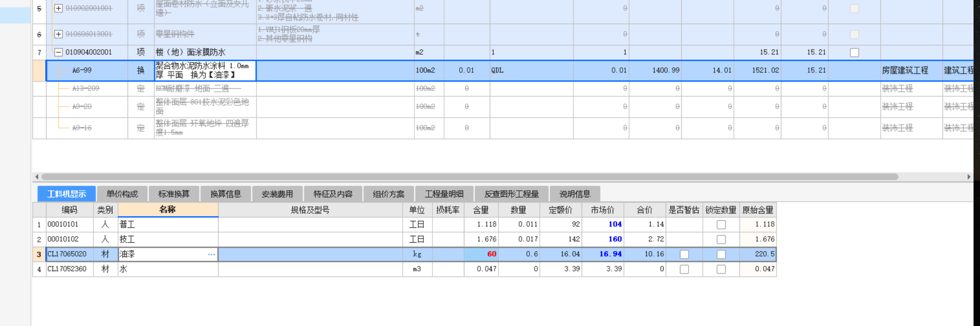Viewport: 980px width, 326px height.
Task: Toggle 锁定数量 checkbox for 水
Action: point(721,269)
